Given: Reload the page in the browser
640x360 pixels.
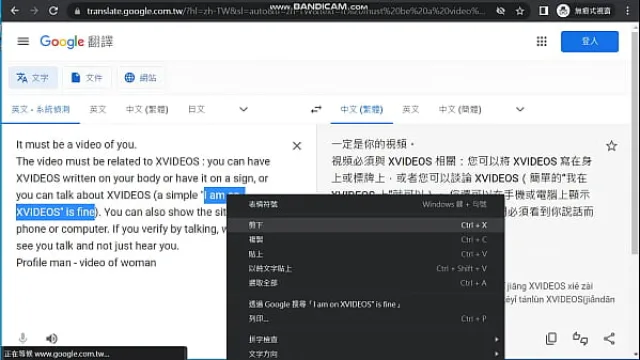Looking at the screenshot, I should (53, 11).
